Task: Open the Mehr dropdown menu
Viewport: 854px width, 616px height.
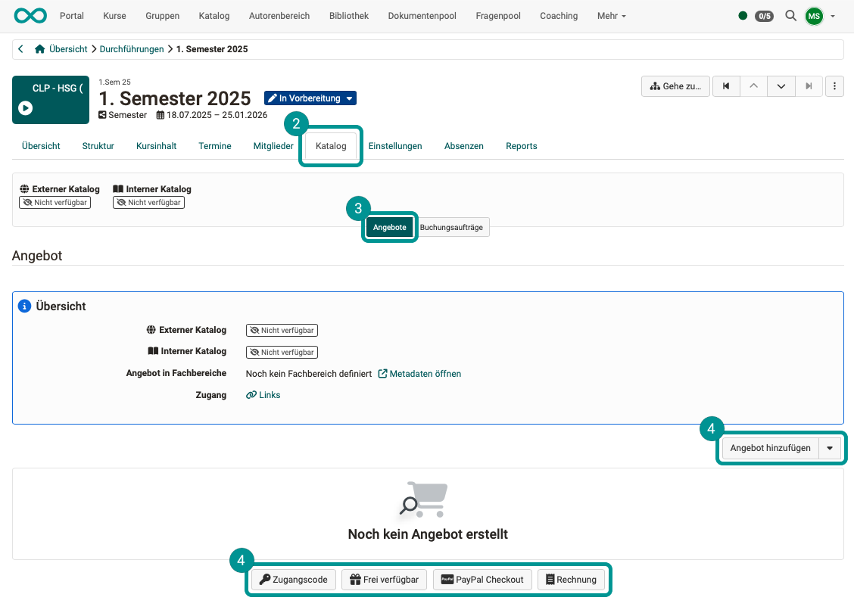Action: pyautogui.click(x=611, y=15)
